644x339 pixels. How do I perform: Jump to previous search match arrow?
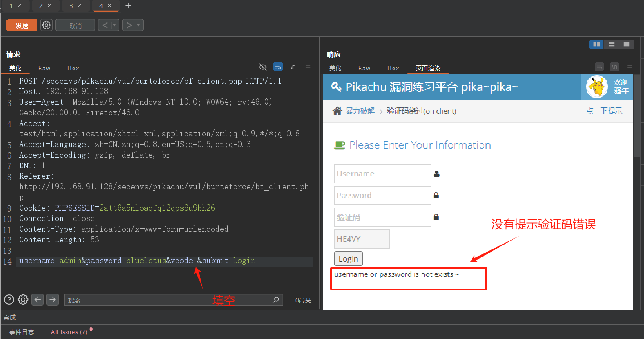coord(38,300)
